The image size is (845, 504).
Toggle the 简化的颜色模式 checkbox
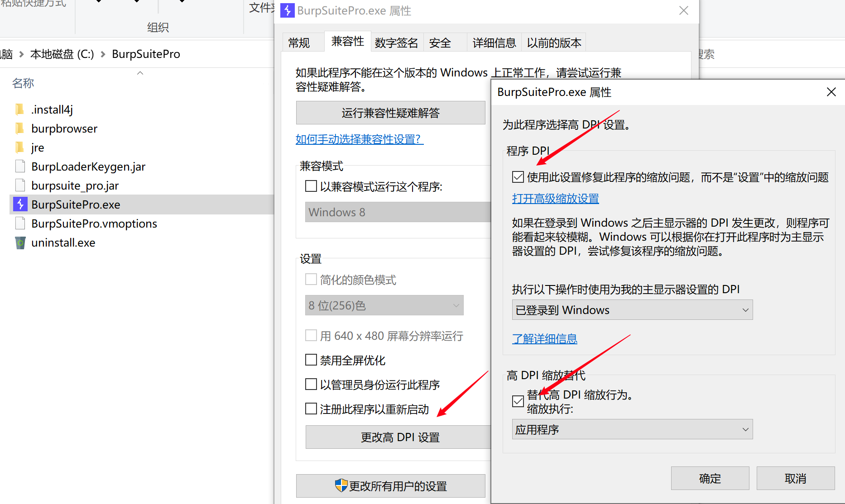[311, 279]
